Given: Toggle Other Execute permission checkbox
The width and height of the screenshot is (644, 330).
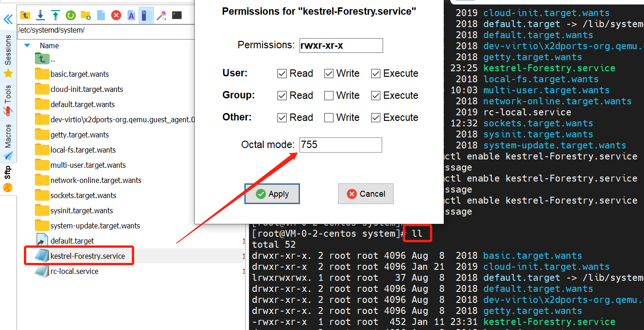Looking at the screenshot, I should point(376,118).
